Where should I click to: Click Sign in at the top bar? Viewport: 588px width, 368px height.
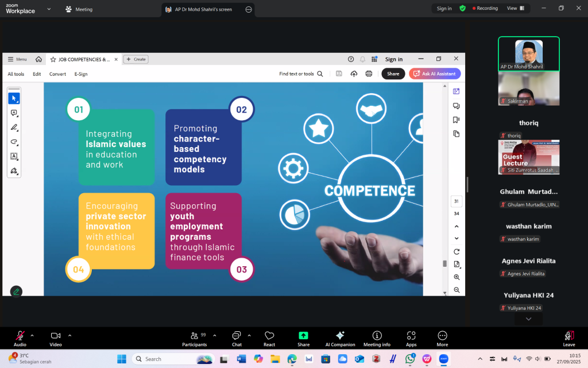click(444, 9)
